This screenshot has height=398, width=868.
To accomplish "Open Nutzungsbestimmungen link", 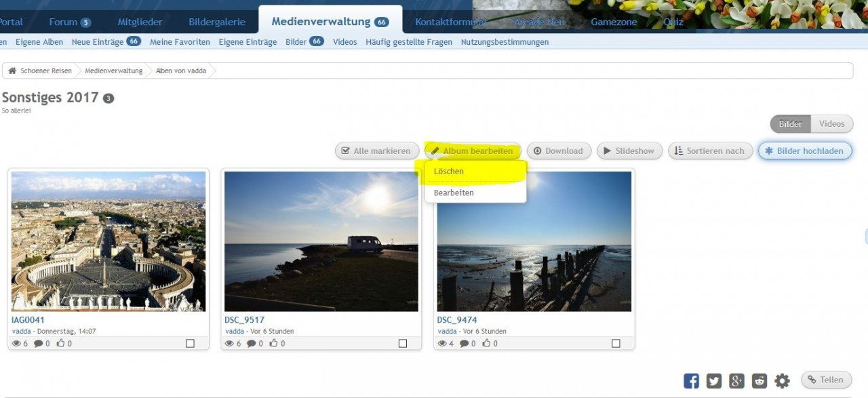I will (505, 42).
